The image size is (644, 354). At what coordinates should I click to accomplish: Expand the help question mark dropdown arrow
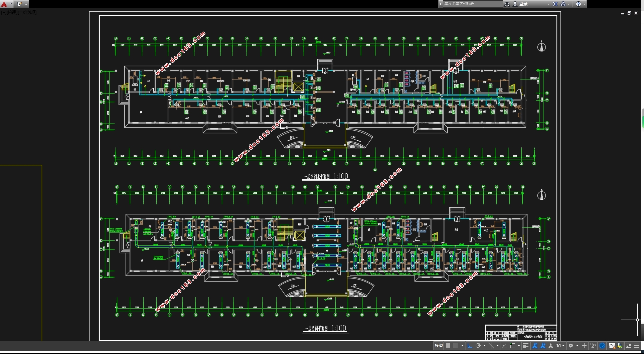point(584,4)
